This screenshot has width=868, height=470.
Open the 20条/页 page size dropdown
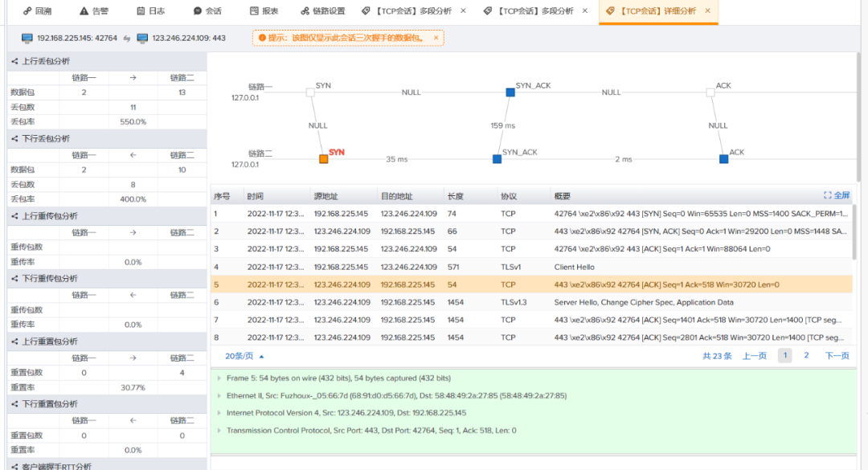click(244, 356)
